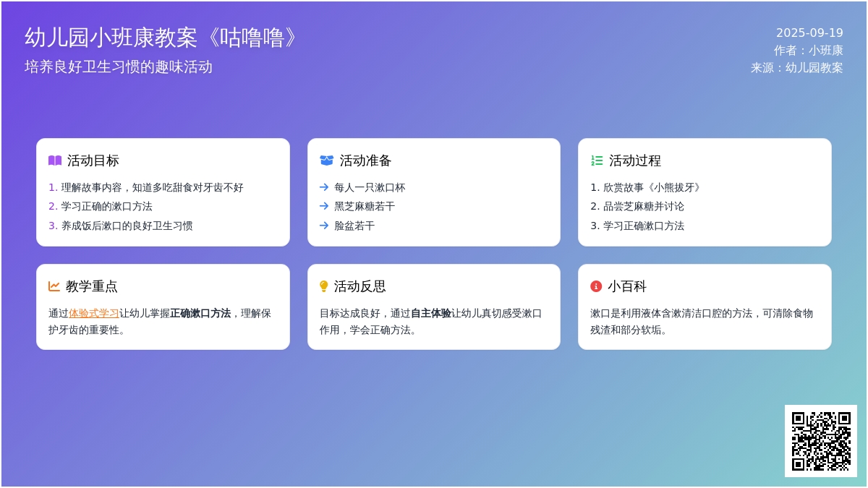
Task: Click the source text 来源：幼儿园教案
Action: [x=796, y=67]
